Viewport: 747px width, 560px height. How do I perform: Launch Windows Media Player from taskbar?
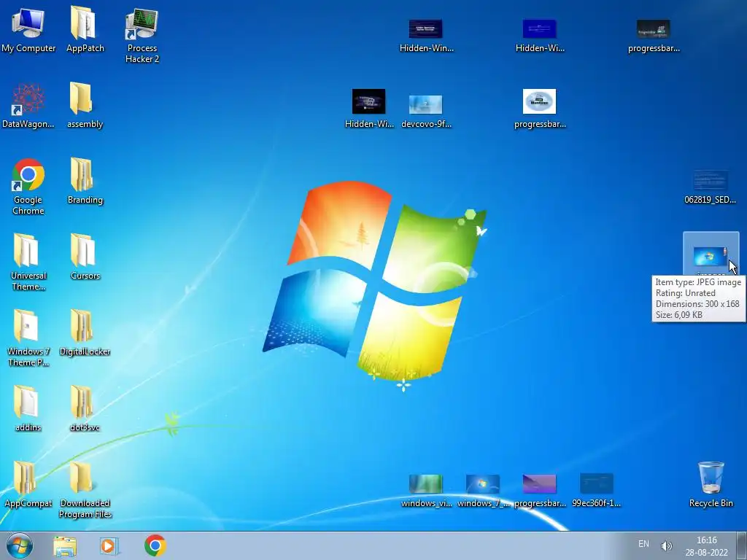pyautogui.click(x=109, y=545)
